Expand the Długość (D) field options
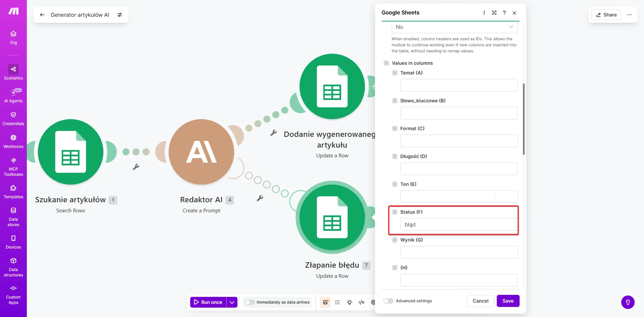 [x=395, y=156]
